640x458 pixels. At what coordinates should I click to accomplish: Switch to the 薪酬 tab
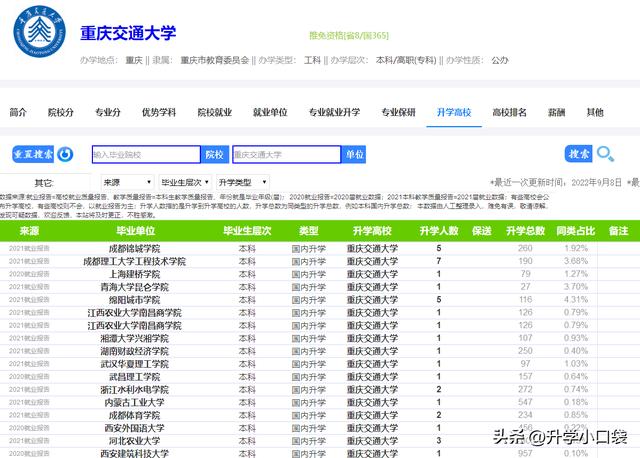point(556,112)
